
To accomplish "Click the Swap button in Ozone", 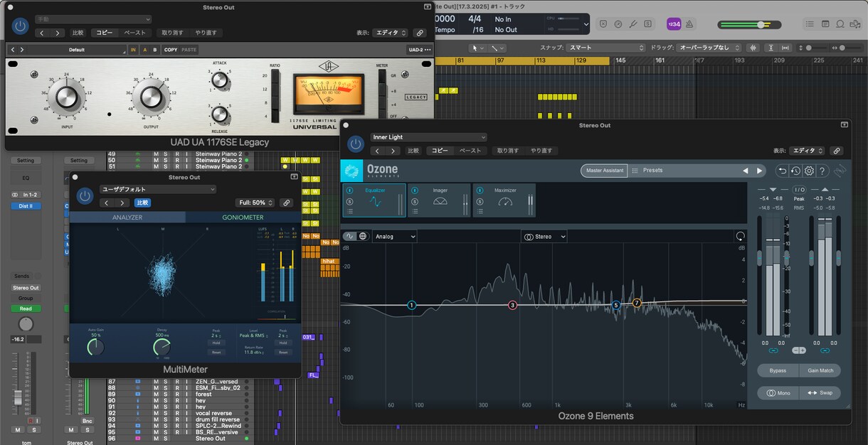I will pos(820,393).
